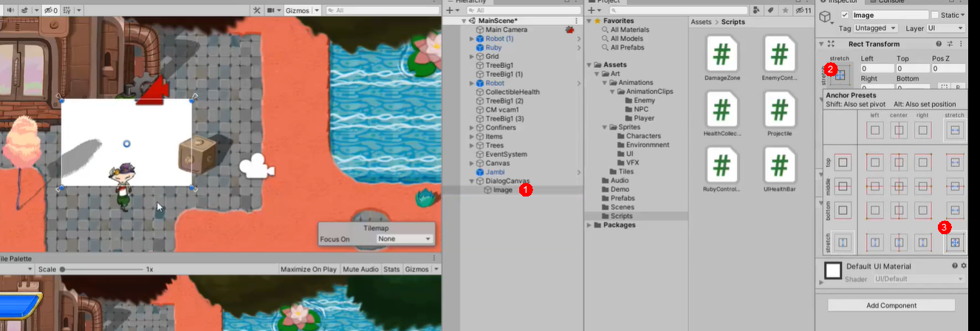Click the Project search by label icon

point(770,10)
